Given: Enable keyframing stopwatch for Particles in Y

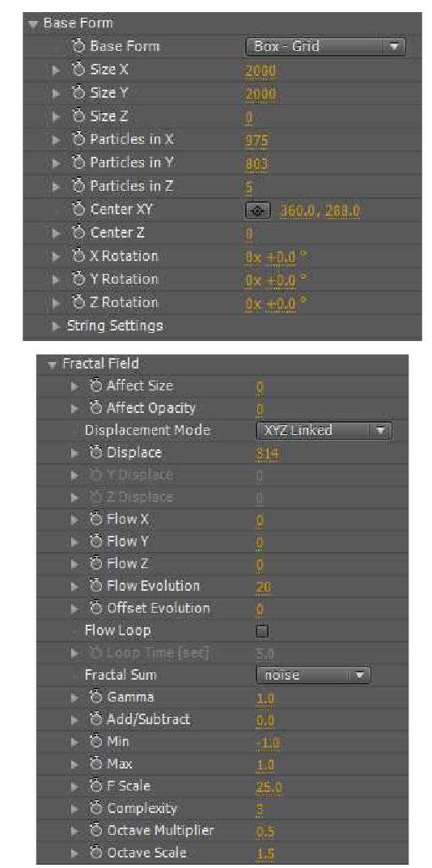Looking at the screenshot, I should (x=78, y=163).
